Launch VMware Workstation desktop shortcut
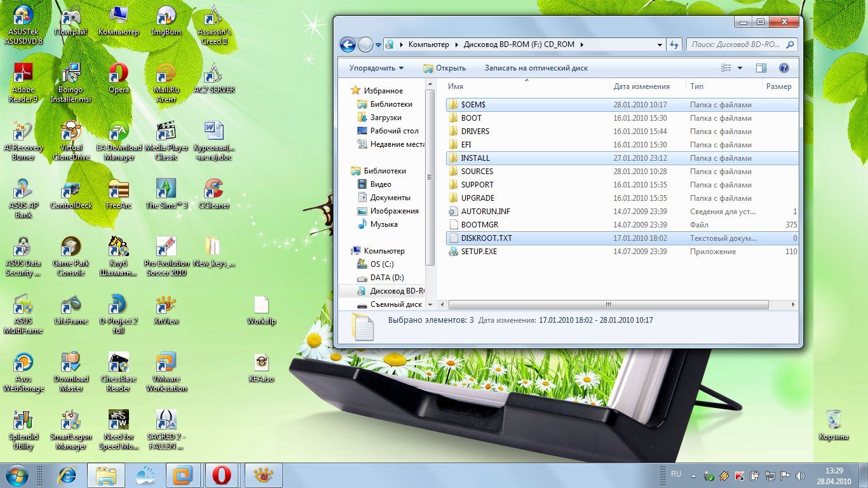Viewport: 868px width, 488px height. 166,364
